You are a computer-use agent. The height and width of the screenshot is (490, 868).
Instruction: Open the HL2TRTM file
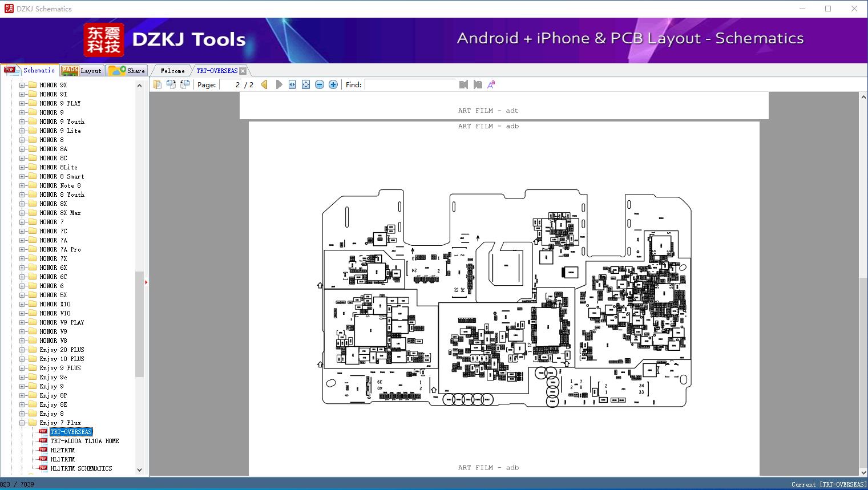coord(62,450)
